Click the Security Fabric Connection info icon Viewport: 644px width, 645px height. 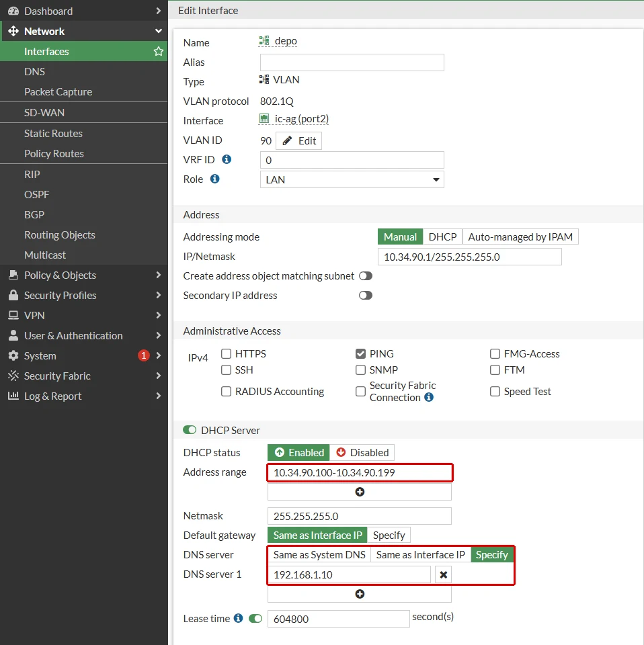click(429, 397)
